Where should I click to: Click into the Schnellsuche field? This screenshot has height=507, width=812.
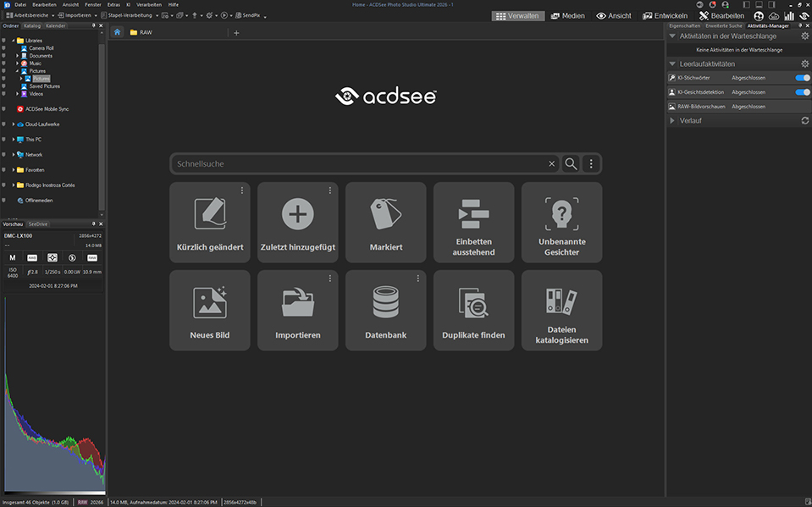pos(356,164)
